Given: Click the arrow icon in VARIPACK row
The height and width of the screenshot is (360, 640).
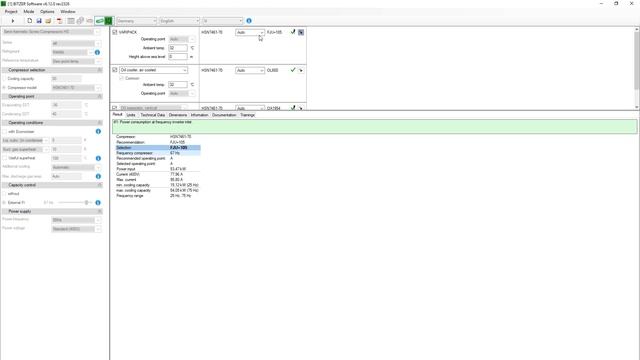Looking at the screenshot, I should click(x=301, y=32).
